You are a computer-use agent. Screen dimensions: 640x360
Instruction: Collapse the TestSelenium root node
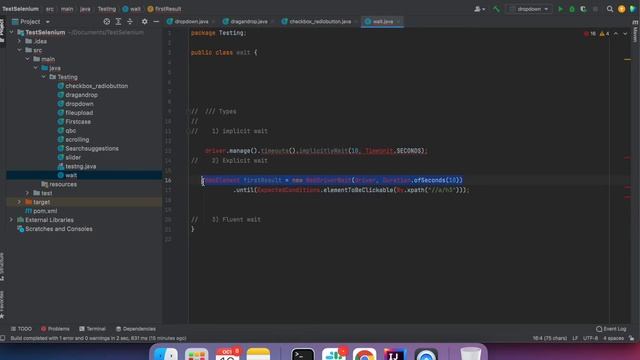coord(11,32)
